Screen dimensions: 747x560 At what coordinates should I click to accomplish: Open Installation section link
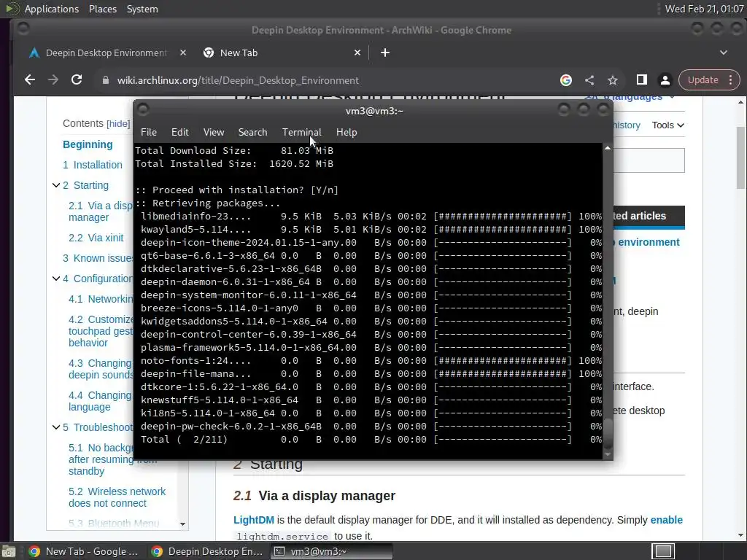click(x=93, y=165)
